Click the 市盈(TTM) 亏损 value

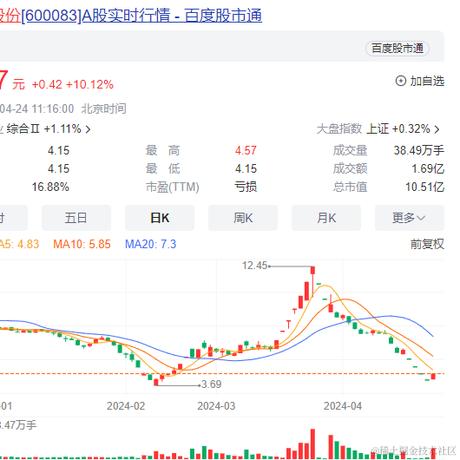coord(246,187)
